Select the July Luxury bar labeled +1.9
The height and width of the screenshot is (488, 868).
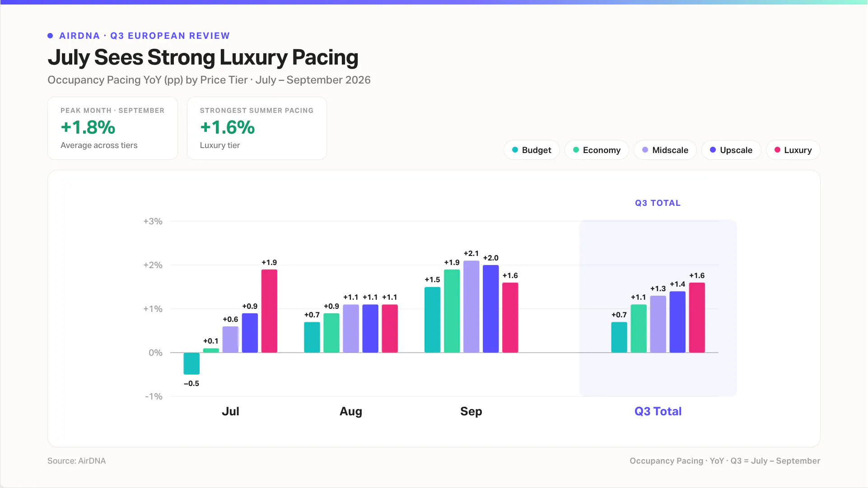click(269, 311)
